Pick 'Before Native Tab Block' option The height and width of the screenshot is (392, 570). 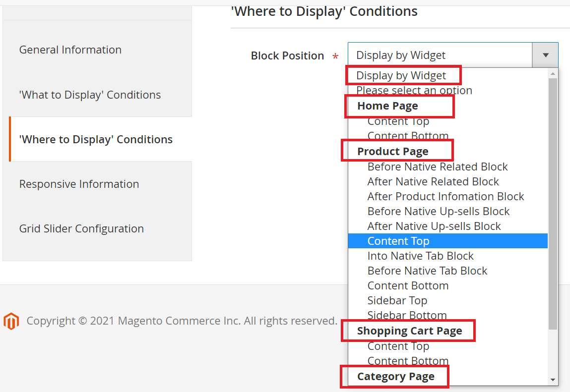[x=427, y=271]
